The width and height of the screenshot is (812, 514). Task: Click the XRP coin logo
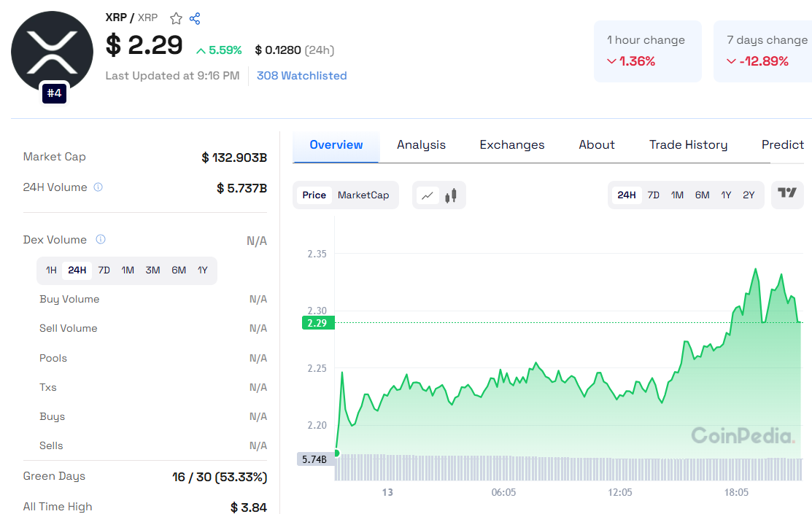pos(52,52)
